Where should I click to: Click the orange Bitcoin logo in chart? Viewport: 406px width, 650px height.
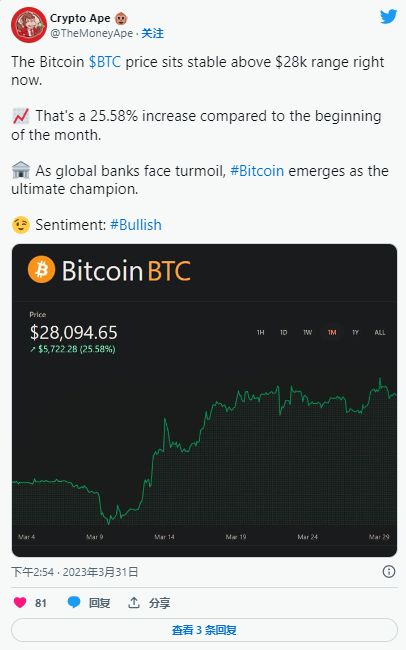[x=41, y=269]
